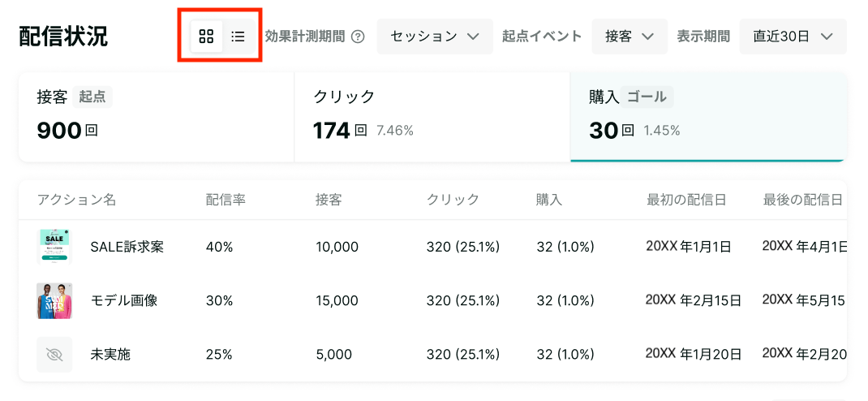
Task: Open SALE訴求案 thumbnail image
Action: click(54, 247)
